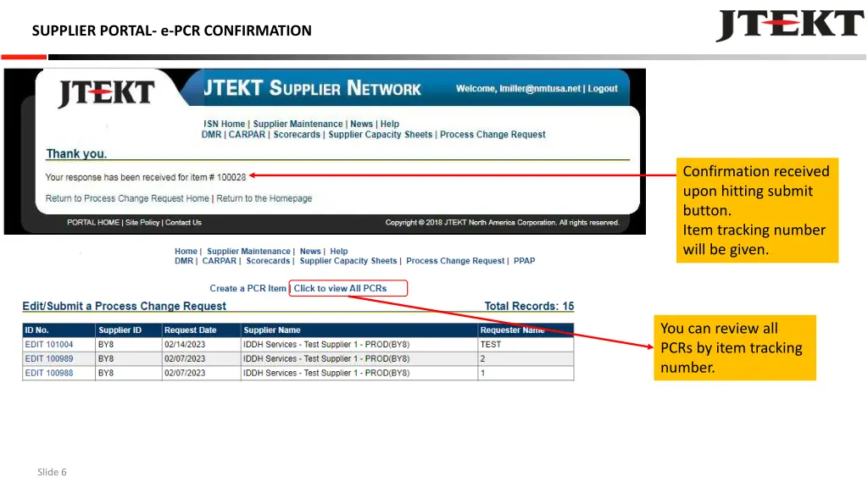Screen dimensions: 868x488
Task: Open the ISN Home menu item
Action: coord(224,124)
